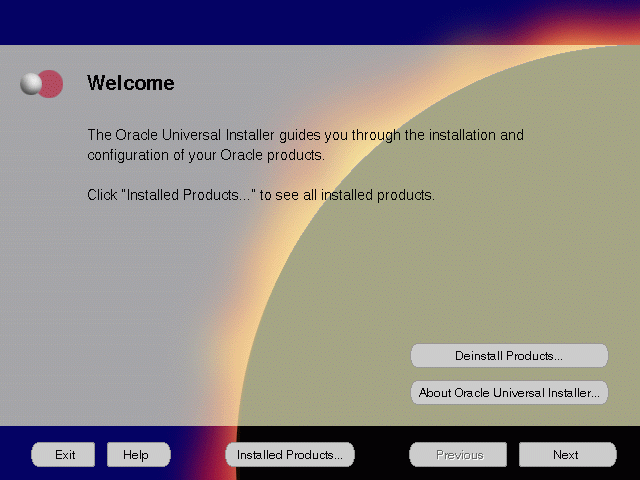Open the Help dialog

pyautogui.click(x=139, y=454)
